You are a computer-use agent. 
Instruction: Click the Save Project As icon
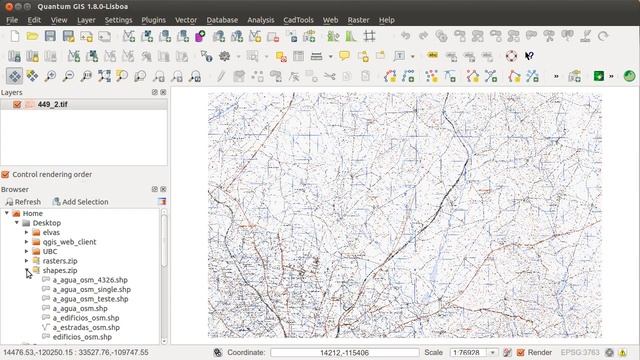point(68,36)
